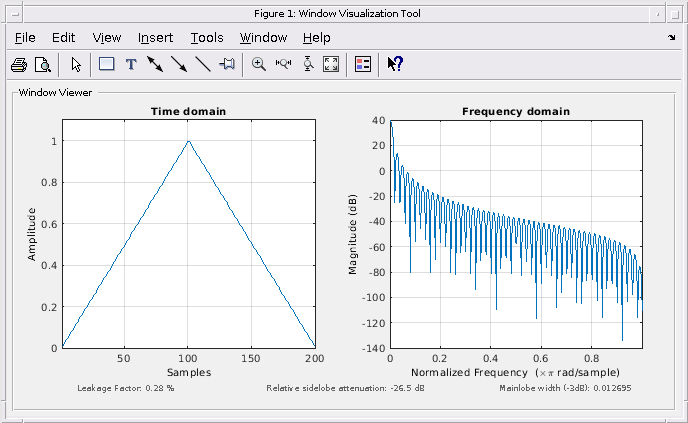Click the Leakage Factor 0.28 % text
Viewport: 688px width, 423px height.
tap(125, 388)
